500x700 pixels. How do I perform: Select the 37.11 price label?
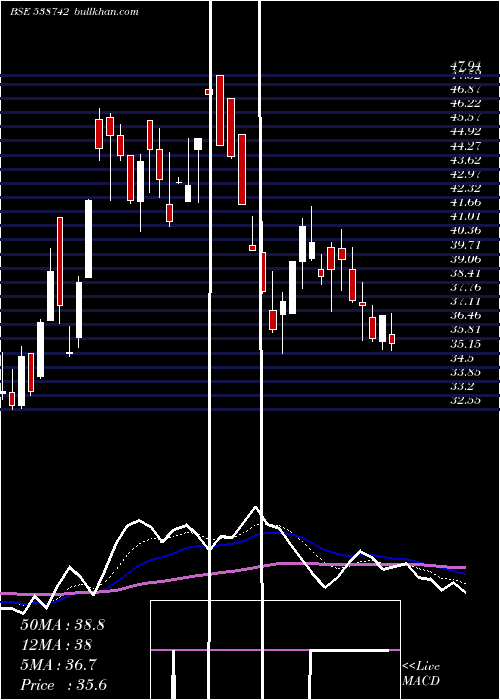466,301
